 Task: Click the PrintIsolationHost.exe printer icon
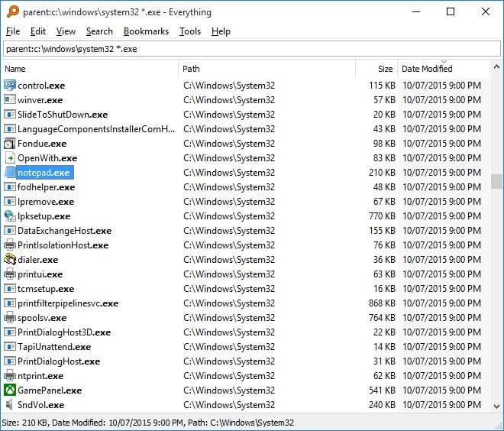pos(10,245)
